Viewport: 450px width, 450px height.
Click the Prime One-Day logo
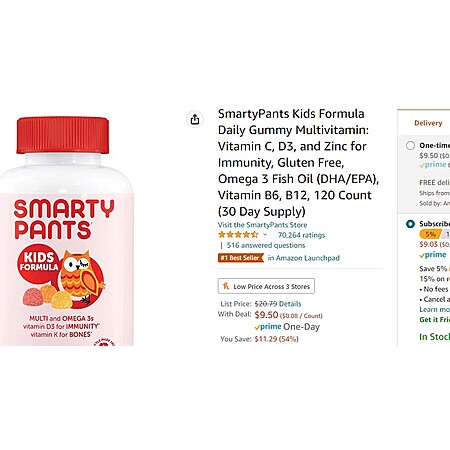(287, 327)
